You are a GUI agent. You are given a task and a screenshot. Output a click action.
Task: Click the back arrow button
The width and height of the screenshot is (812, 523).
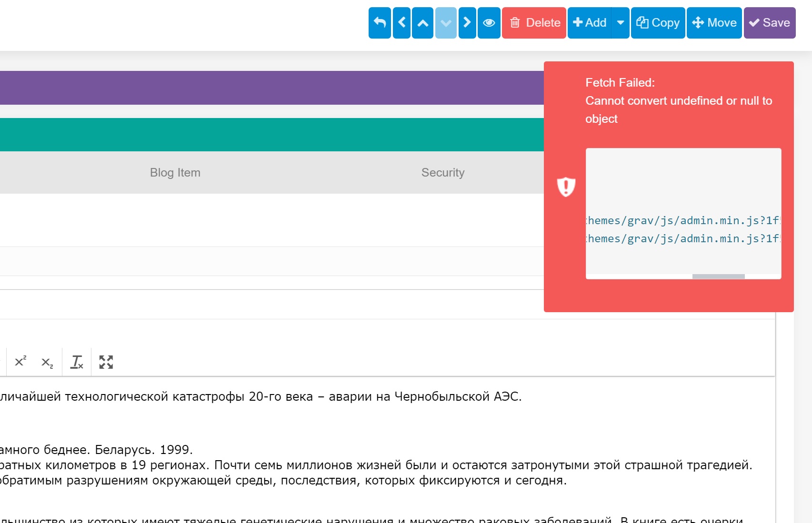(x=380, y=23)
